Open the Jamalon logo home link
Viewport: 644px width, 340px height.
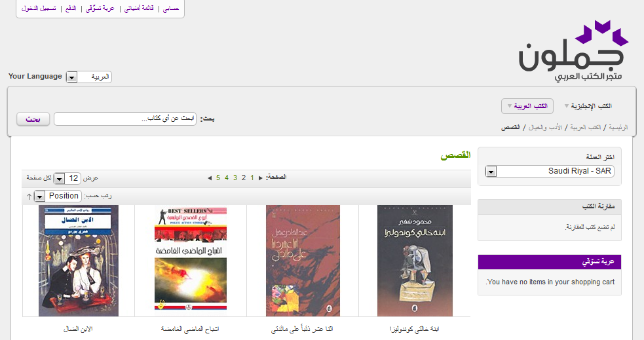click(x=573, y=51)
